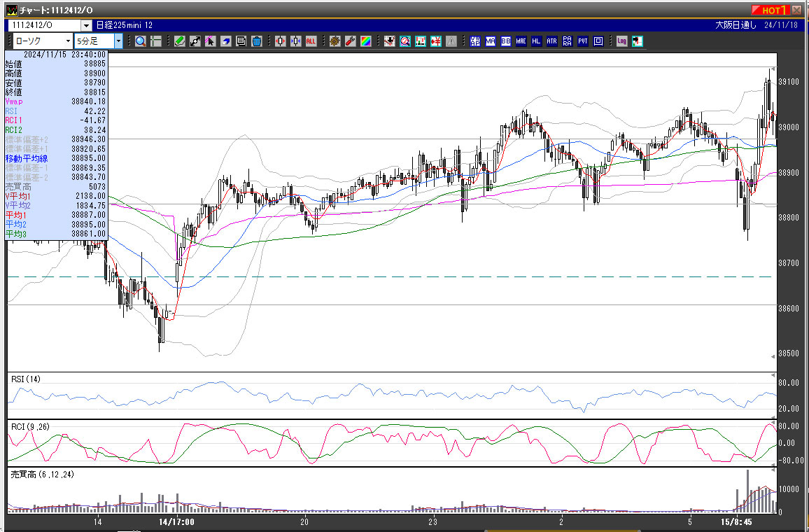Screen dimensions: 809x532
Task: Select the pointer with pink line tool
Action: (210, 41)
